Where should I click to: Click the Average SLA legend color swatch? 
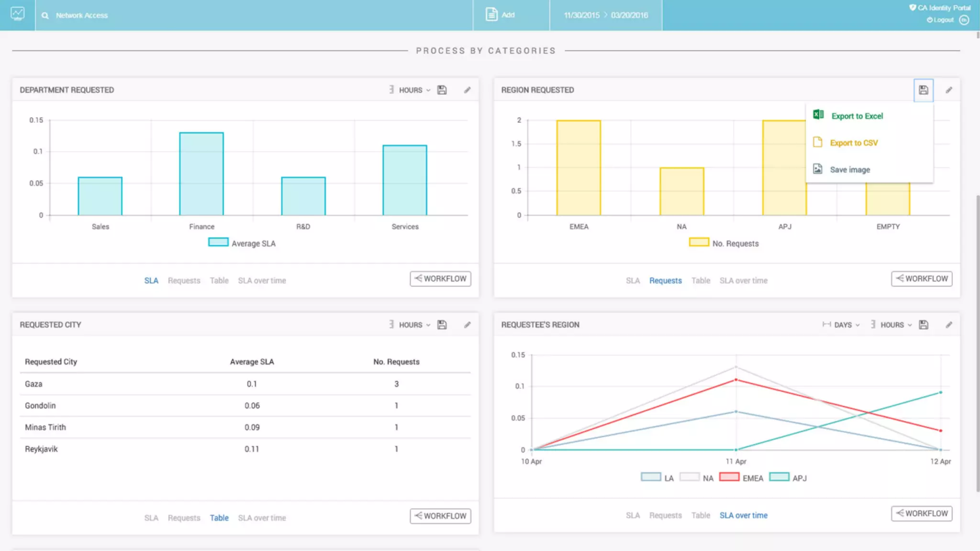pos(218,242)
